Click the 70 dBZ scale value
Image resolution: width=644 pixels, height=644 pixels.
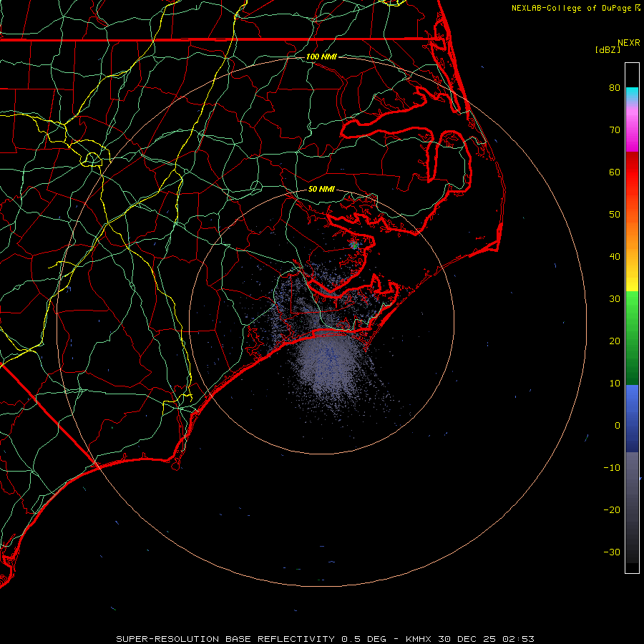click(615, 130)
